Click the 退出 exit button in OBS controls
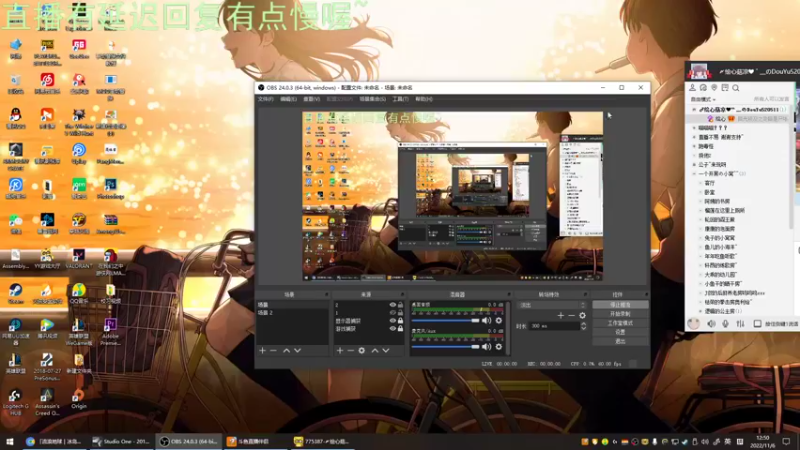 (x=620, y=341)
